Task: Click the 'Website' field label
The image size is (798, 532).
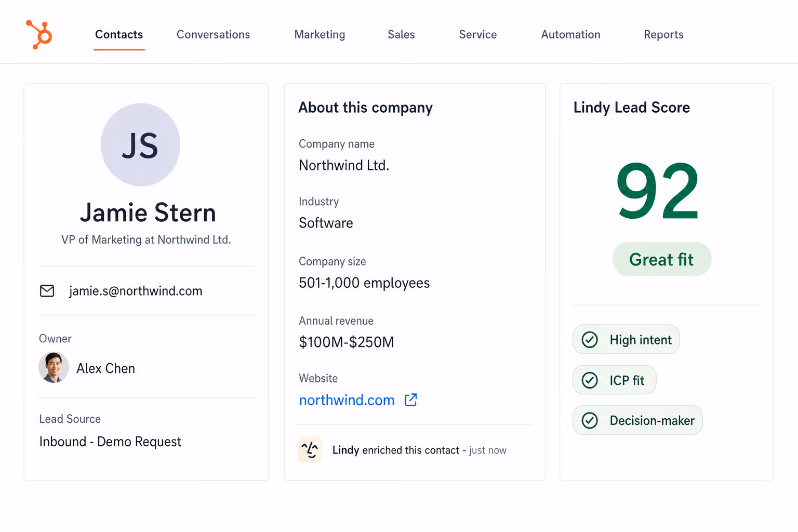Action: tap(318, 378)
